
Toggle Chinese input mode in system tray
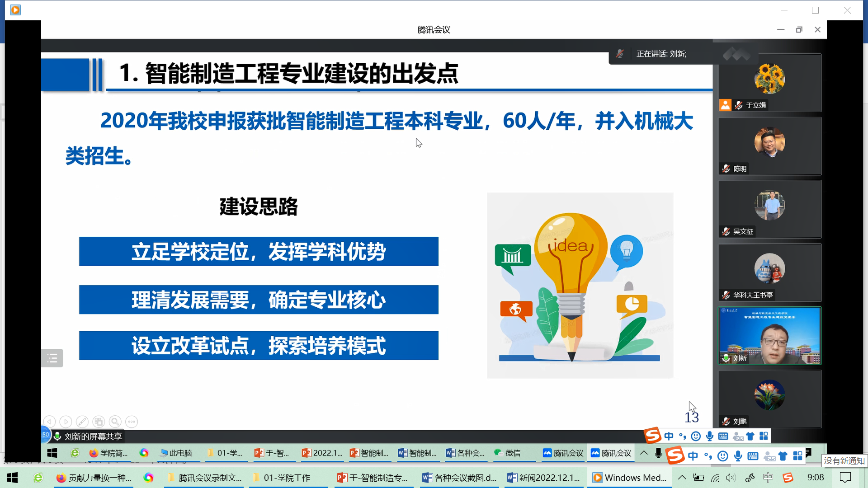[x=768, y=478]
